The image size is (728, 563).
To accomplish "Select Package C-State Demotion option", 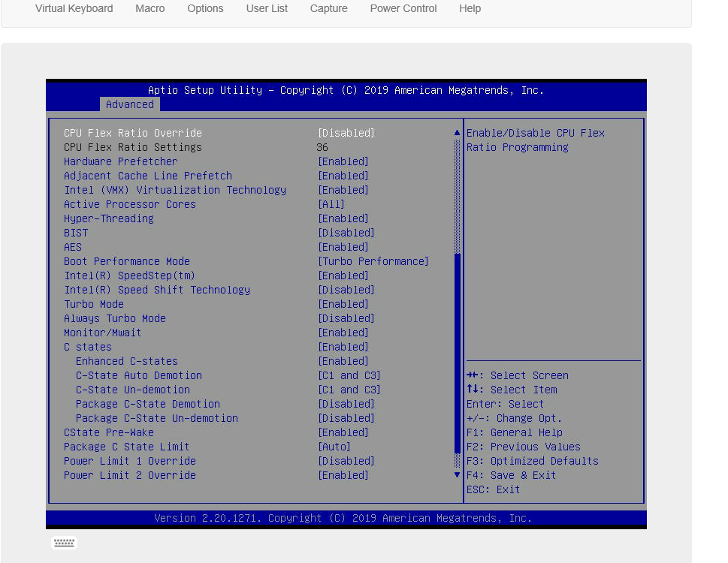I will [148, 404].
